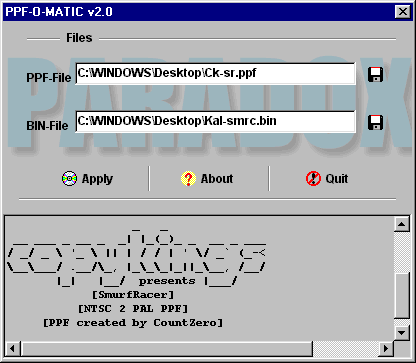Click the red prohibited Quit icon

coord(313,179)
